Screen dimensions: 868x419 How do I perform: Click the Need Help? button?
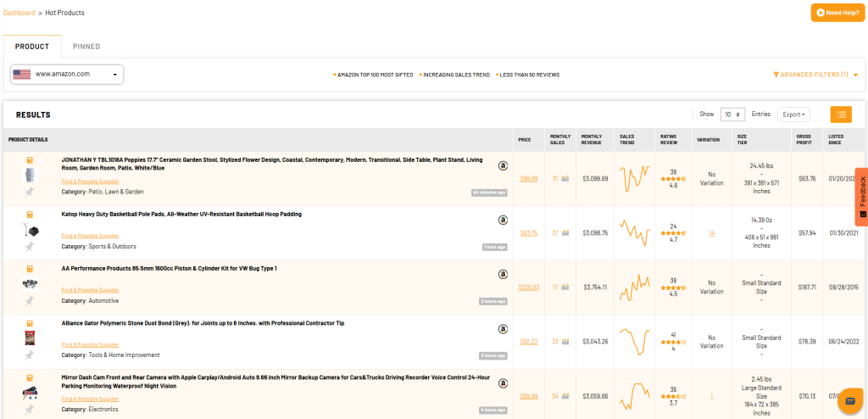[837, 12]
